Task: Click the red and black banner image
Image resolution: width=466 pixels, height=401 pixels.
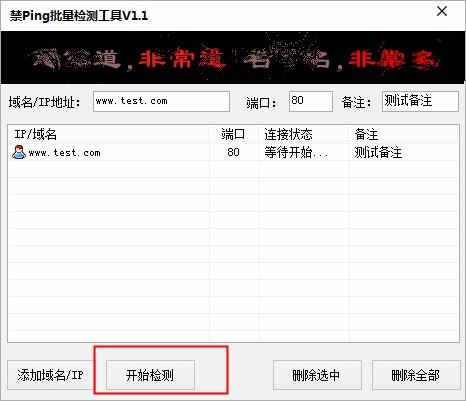Action: point(233,57)
